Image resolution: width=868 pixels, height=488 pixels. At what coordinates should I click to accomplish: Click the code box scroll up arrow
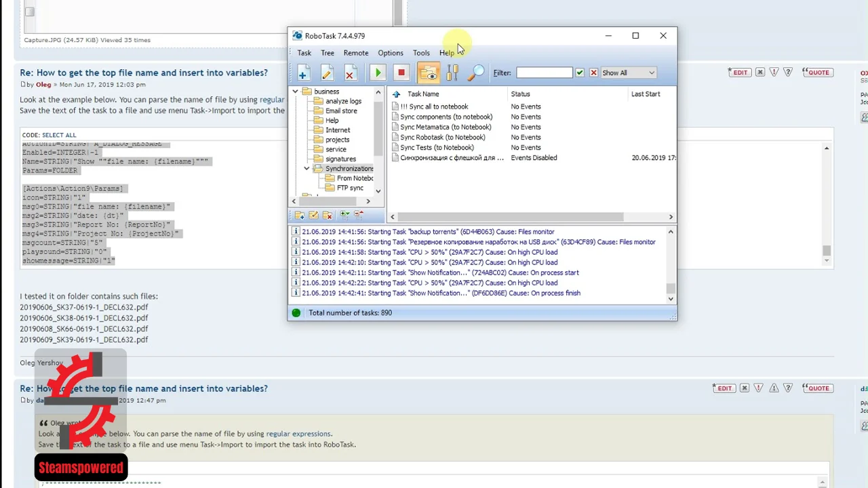coord(827,148)
